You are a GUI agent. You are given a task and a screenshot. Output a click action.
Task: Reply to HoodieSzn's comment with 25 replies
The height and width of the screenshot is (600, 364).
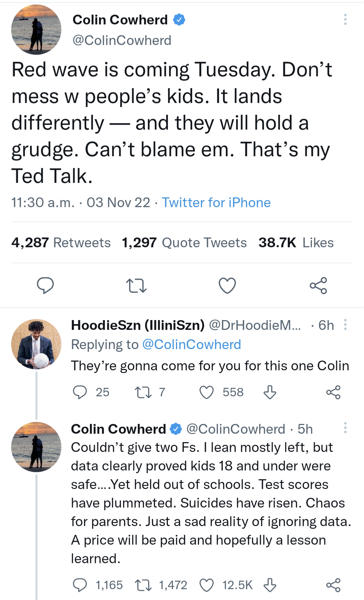tap(80, 392)
